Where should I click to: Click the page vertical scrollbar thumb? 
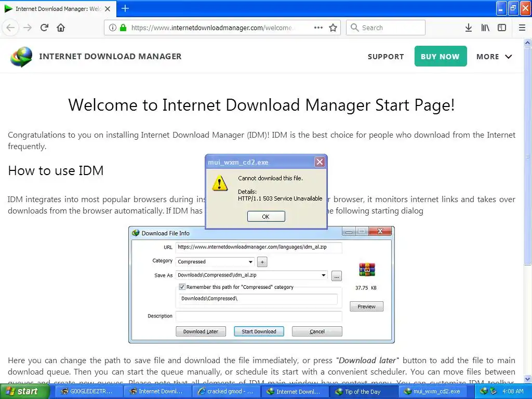point(527,156)
